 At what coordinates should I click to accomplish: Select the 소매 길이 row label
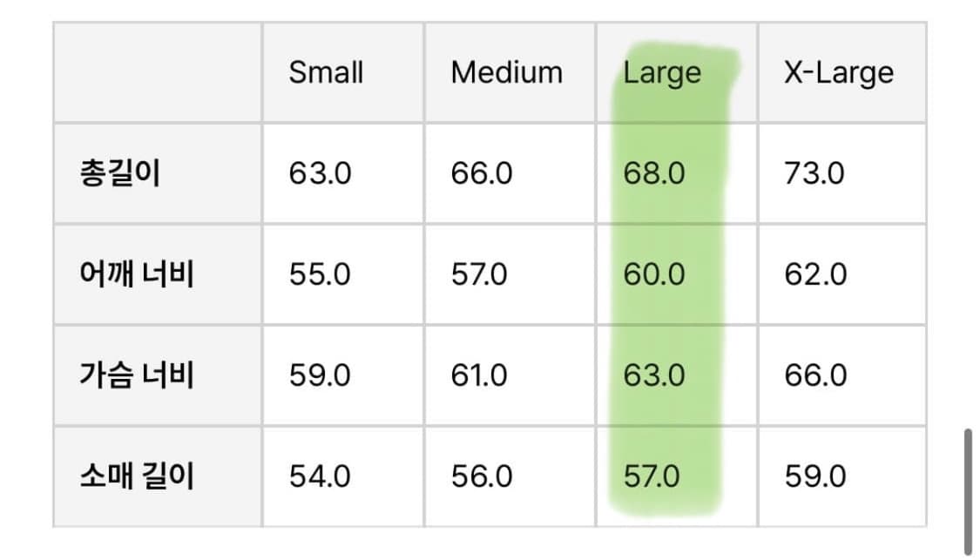pos(136,476)
